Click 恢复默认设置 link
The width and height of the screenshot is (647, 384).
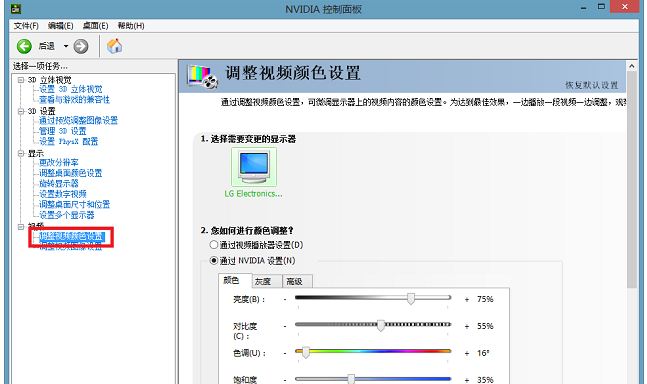point(592,85)
